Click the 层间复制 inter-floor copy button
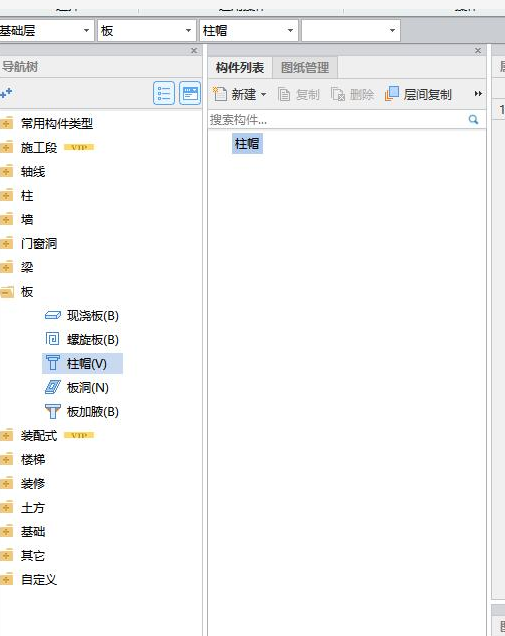The height and width of the screenshot is (636, 505). pyautogui.click(x=418, y=94)
